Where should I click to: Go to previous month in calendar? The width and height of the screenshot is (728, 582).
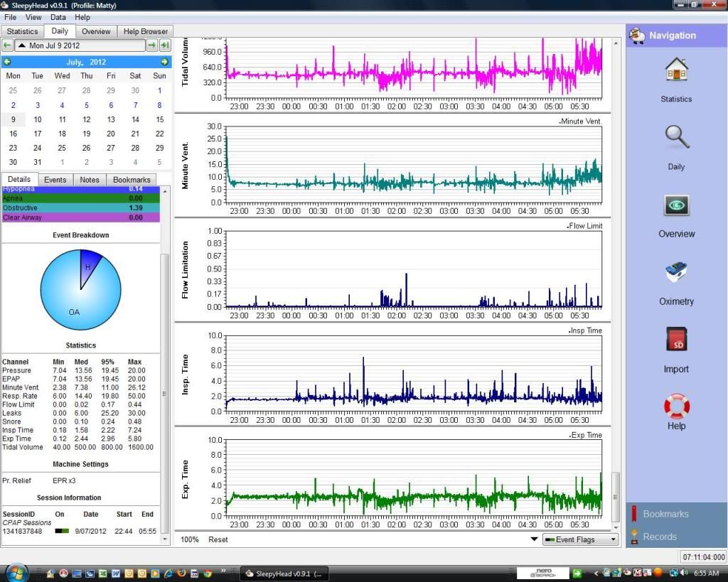[x=7, y=62]
